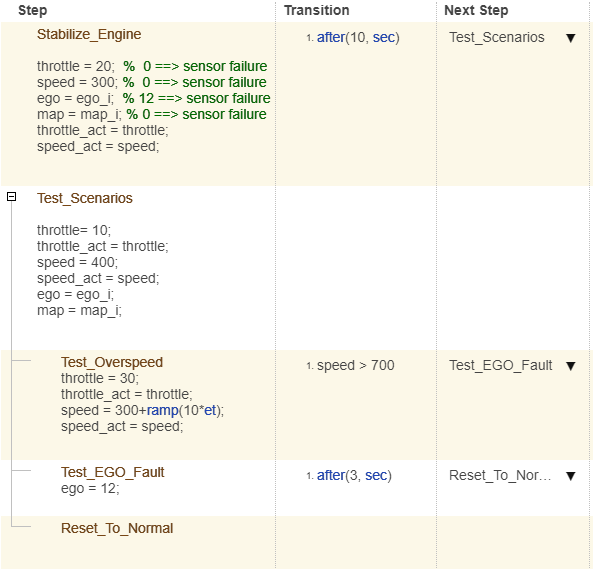Click the 'speed = 400;' line
The image size is (593, 569).
click(x=77, y=262)
